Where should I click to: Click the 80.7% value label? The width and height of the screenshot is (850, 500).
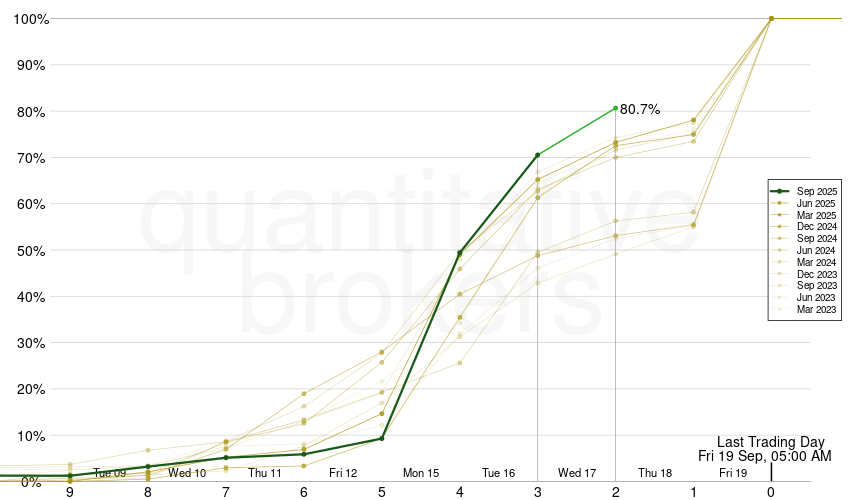pyautogui.click(x=640, y=110)
